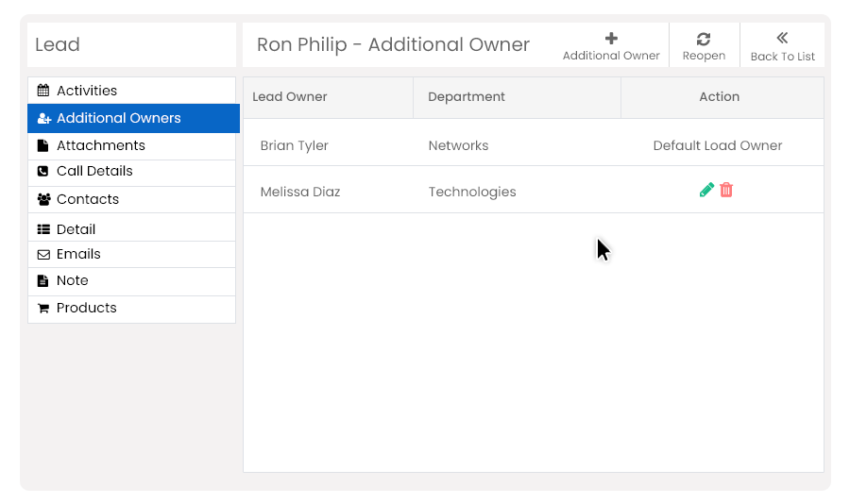Image resolution: width=850 pixels, height=504 pixels.
Task: Click the Attachments file icon
Action: pyautogui.click(x=42, y=145)
